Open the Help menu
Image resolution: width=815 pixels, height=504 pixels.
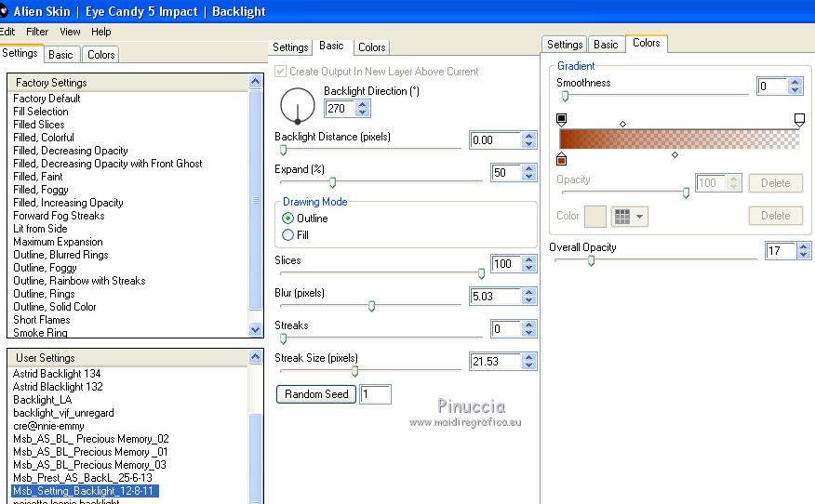click(x=100, y=32)
